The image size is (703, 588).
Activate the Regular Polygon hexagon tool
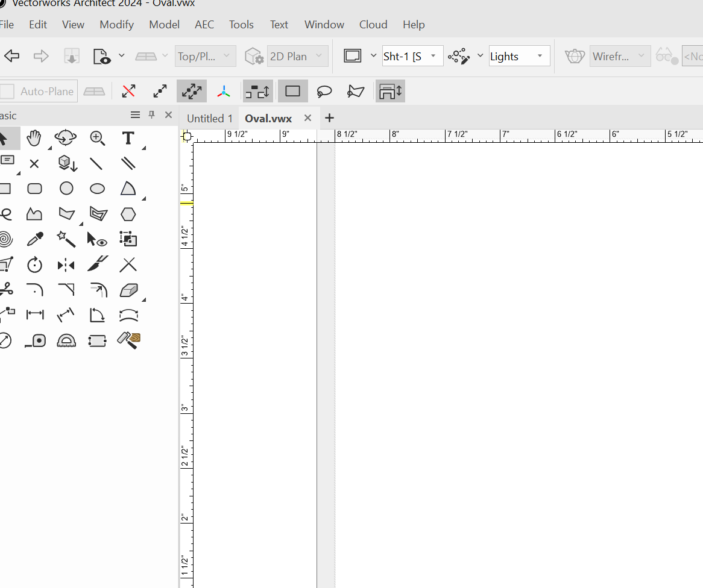(x=128, y=214)
